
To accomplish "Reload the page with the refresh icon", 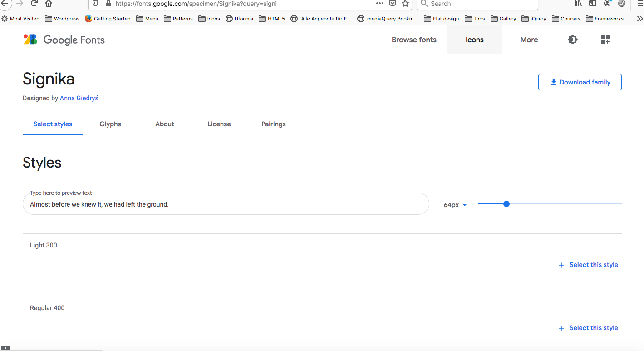I will coord(34,4).
